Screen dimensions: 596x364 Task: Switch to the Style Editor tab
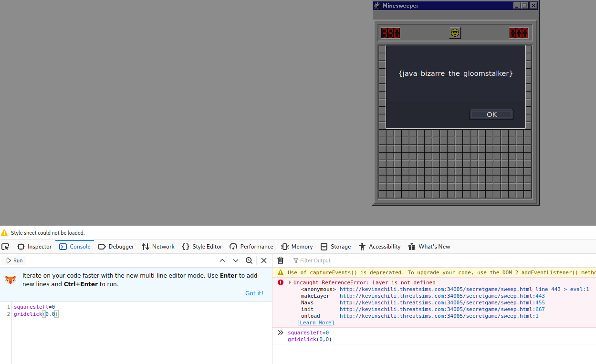[202, 247]
